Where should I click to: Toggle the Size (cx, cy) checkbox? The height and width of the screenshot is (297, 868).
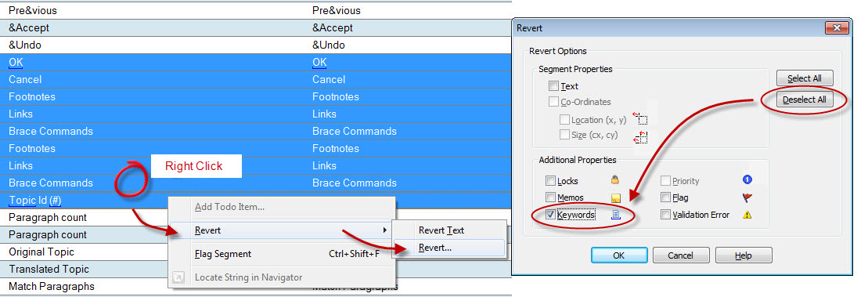(564, 135)
